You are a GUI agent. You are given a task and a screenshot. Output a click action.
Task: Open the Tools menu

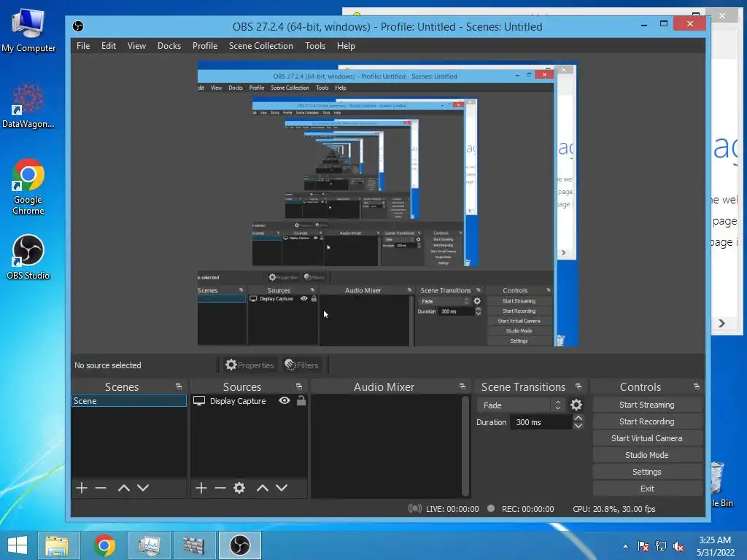coord(315,46)
